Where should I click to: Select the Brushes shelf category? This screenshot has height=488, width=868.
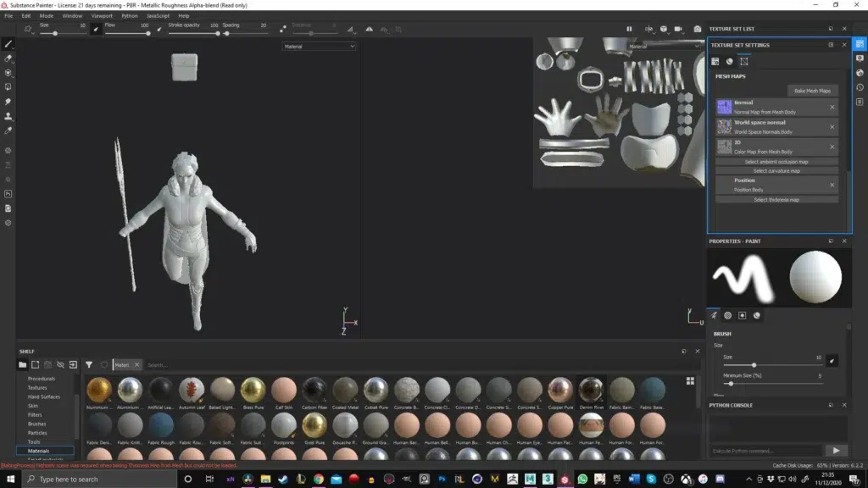(36, 424)
